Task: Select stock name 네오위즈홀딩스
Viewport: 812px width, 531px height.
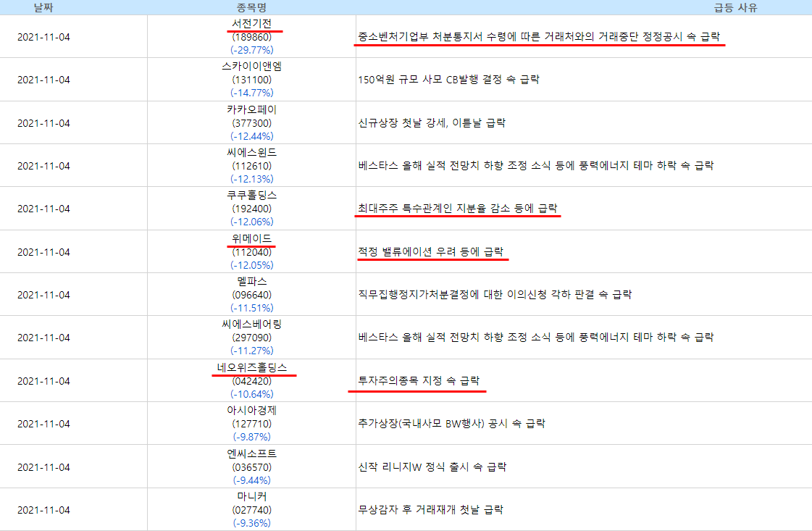Action: point(251,368)
